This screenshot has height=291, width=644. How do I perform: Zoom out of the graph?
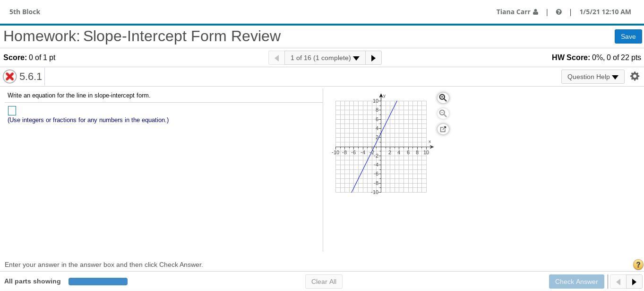[x=443, y=114]
